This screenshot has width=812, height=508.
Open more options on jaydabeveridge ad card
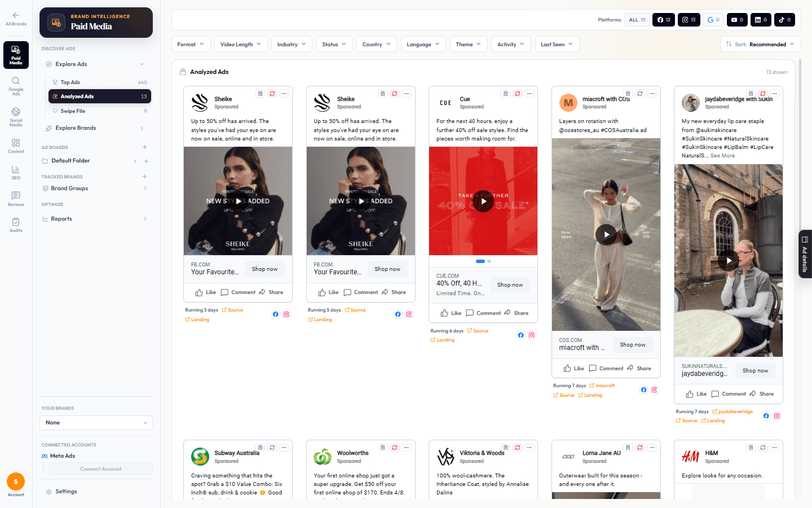point(775,94)
